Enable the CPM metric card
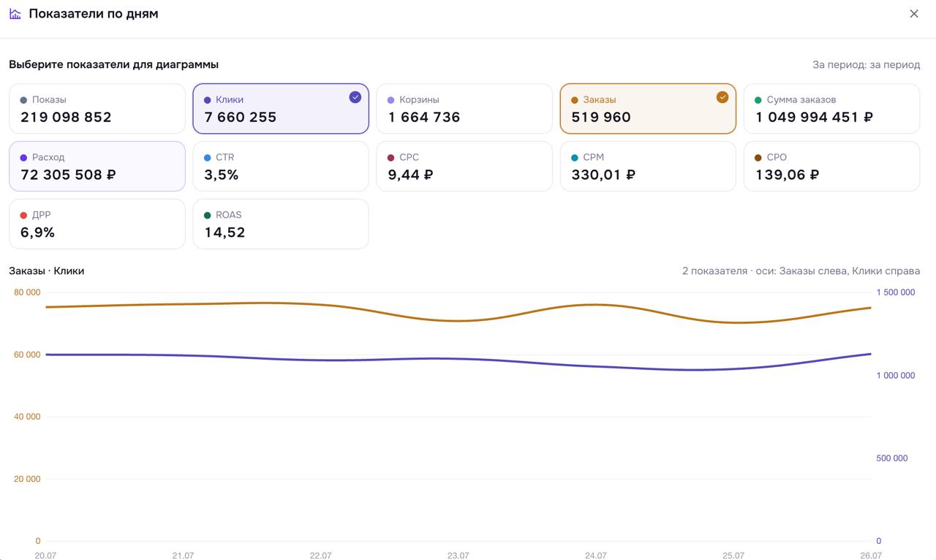The image size is (936, 560). [x=648, y=167]
